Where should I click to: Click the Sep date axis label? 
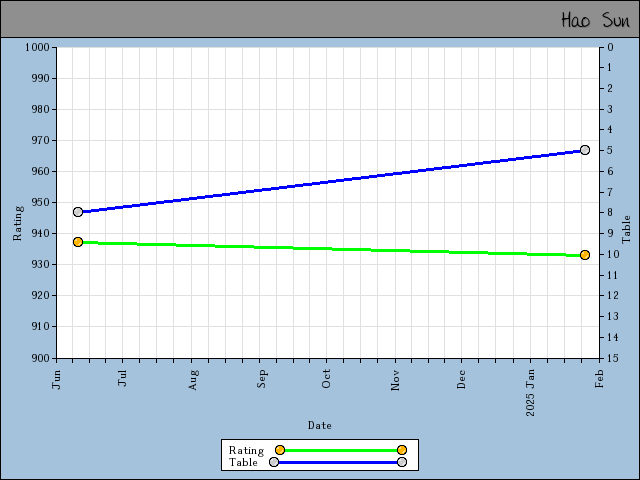click(x=261, y=379)
